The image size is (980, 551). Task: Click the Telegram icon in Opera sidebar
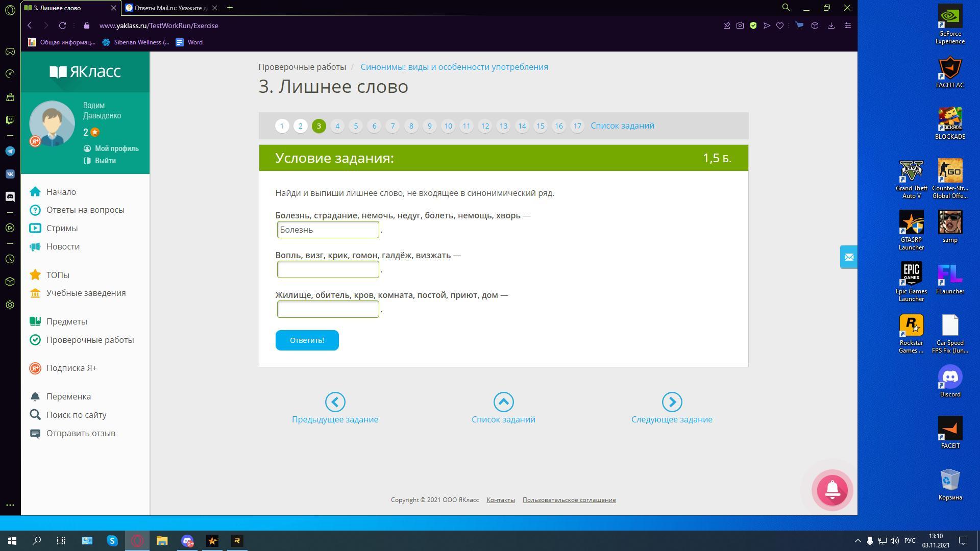click(10, 151)
